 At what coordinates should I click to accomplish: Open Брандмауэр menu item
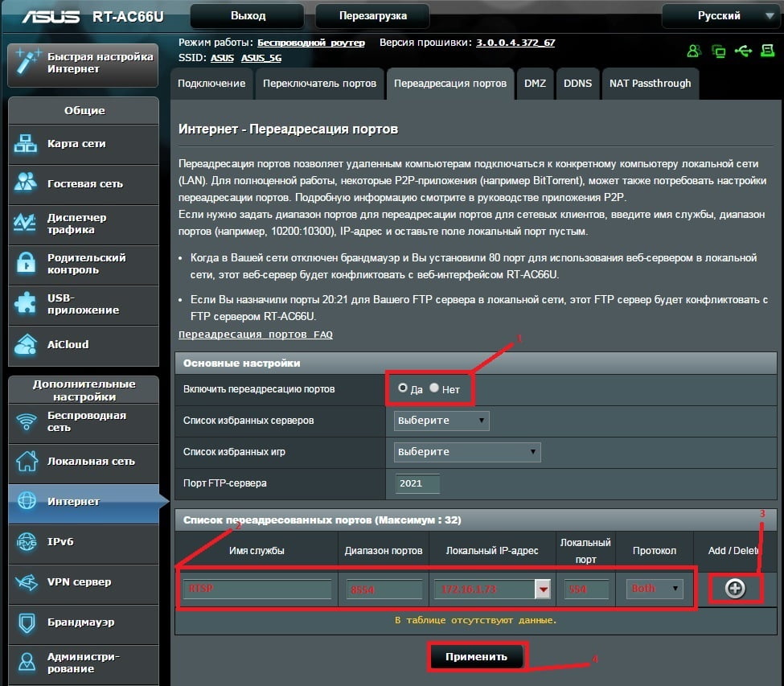tap(84, 623)
